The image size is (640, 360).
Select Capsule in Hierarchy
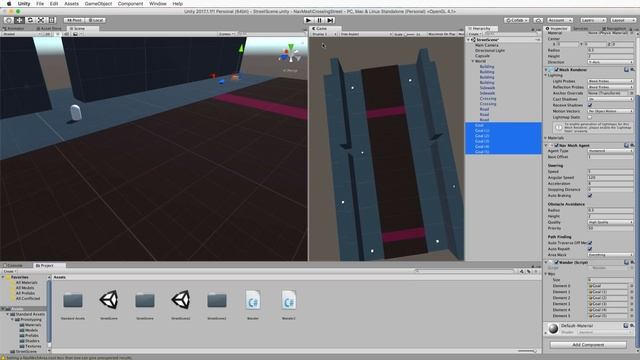(482, 56)
